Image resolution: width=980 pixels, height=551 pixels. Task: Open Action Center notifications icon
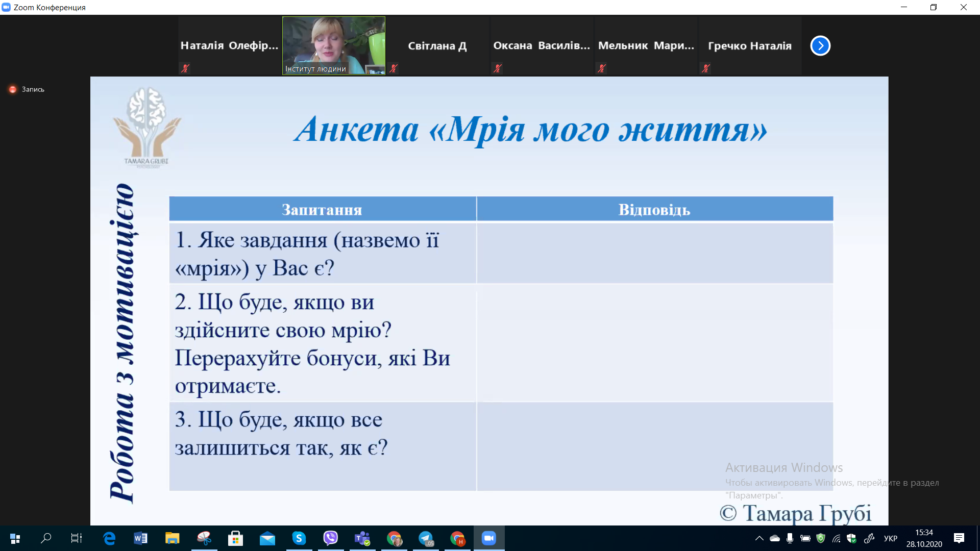click(x=959, y=538)
